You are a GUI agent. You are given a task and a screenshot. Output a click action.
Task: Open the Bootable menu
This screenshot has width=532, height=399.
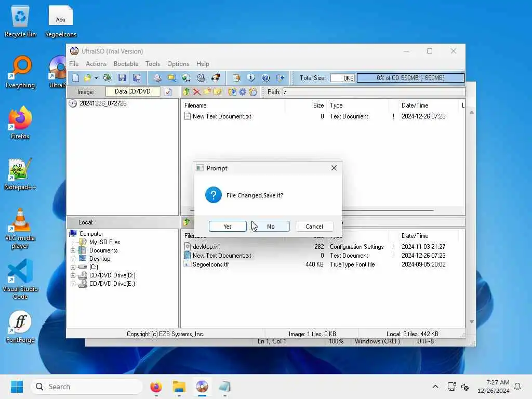coord(126,64)
